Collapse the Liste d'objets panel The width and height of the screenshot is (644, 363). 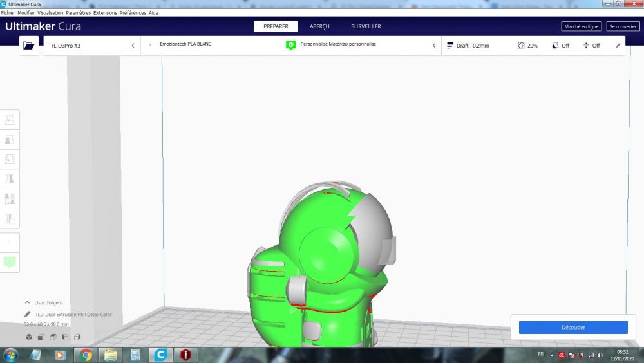click(x=27, y=302)
